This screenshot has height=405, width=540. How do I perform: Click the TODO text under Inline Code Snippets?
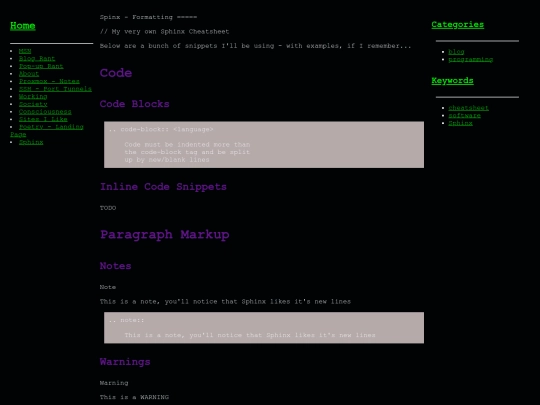pos(108,208)
